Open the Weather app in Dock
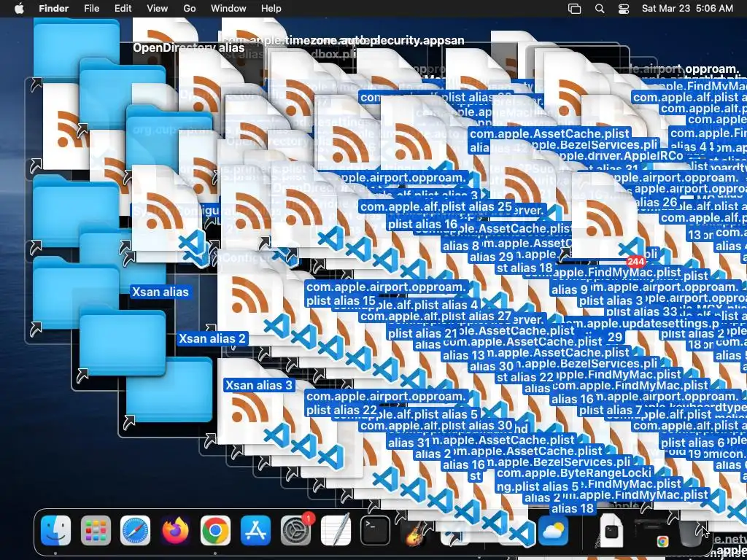Image resolution: width=747 pixels, height=560 pixels. [553, 530]
